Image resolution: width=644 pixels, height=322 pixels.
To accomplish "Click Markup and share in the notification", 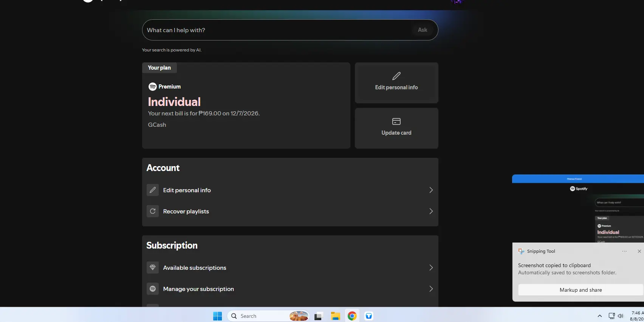I will (581, 290).
